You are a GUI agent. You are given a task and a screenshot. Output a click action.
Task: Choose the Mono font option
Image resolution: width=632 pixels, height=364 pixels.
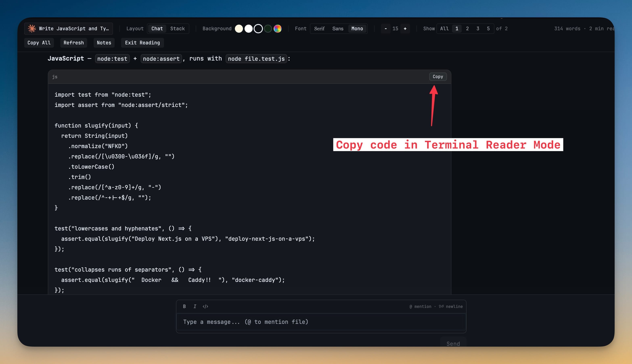click(x=357, y=28)
